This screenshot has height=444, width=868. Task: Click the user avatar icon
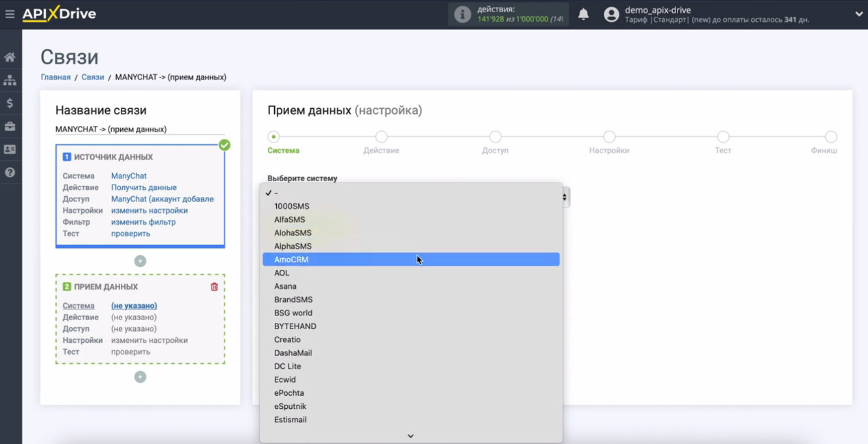coord(611,14)
